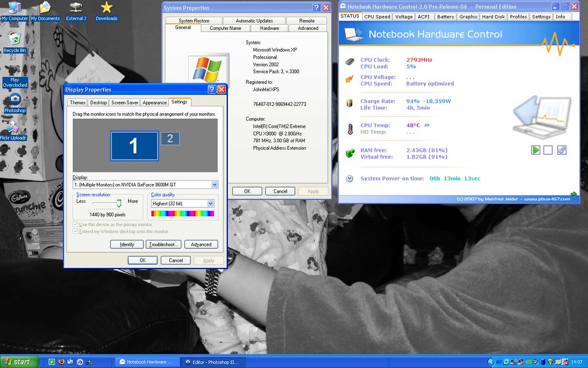
Task: Open the Profiles tab in Notebook Hardware Control
Action: tap(519, 17)
